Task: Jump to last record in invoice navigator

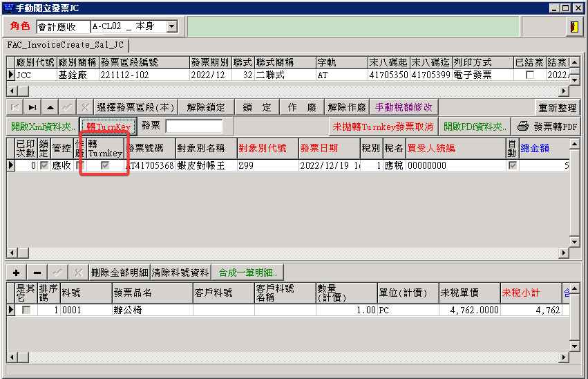Action: click(x=32, y=107)
